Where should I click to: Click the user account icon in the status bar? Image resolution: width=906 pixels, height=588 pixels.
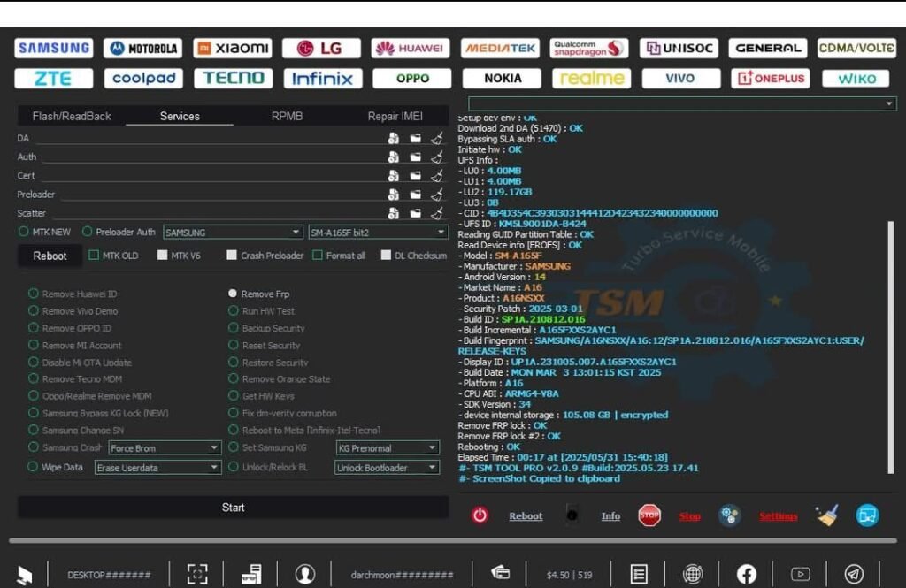click(305, 574)
